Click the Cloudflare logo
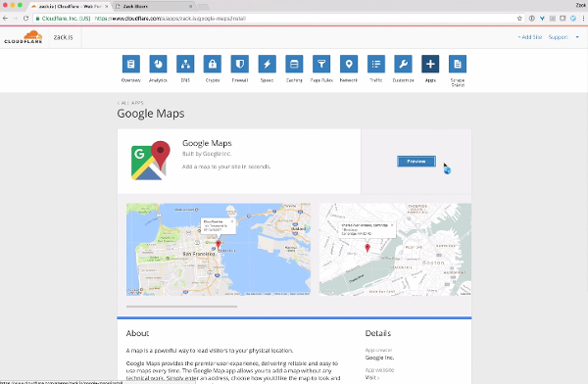Image resolution: width=588 pixels, height=384 pixels. click(x=24, y=37)
